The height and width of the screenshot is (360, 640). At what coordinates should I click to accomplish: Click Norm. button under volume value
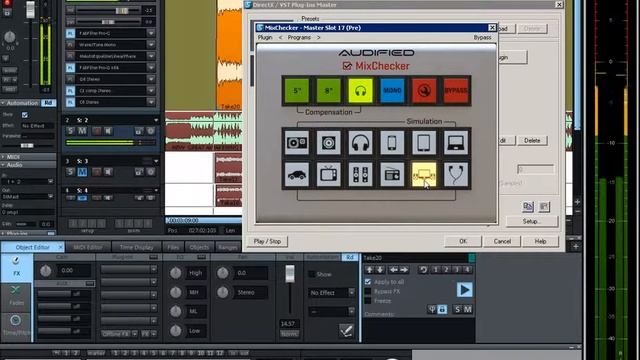[x=289, y=333]
